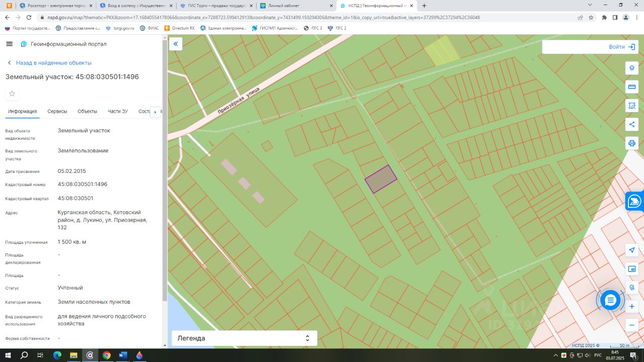The image size is (644, 362).
Task: Share the current map view
Action: coord(632,124)
